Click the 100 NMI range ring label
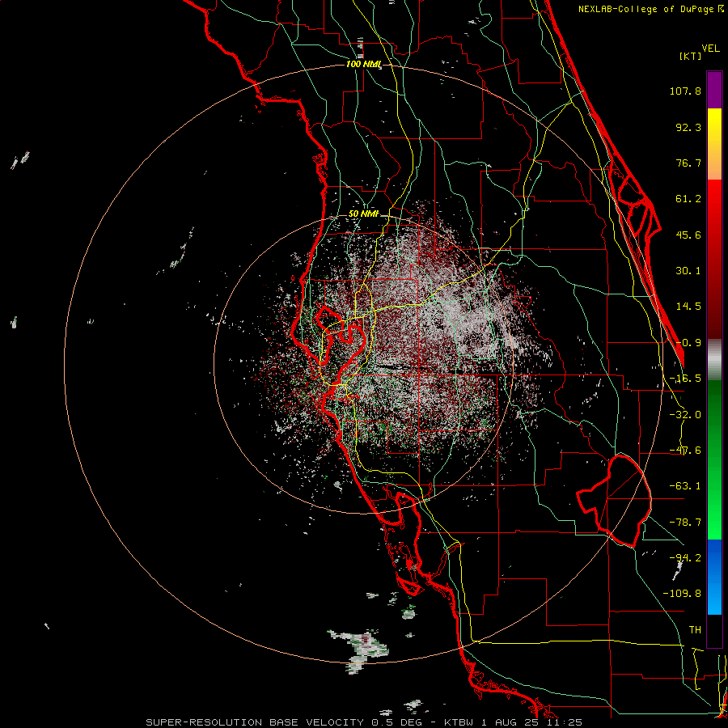 click(x=363, y=64)
